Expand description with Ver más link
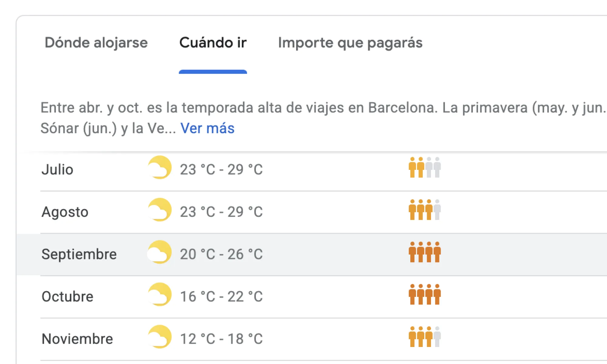 (207, 128)
